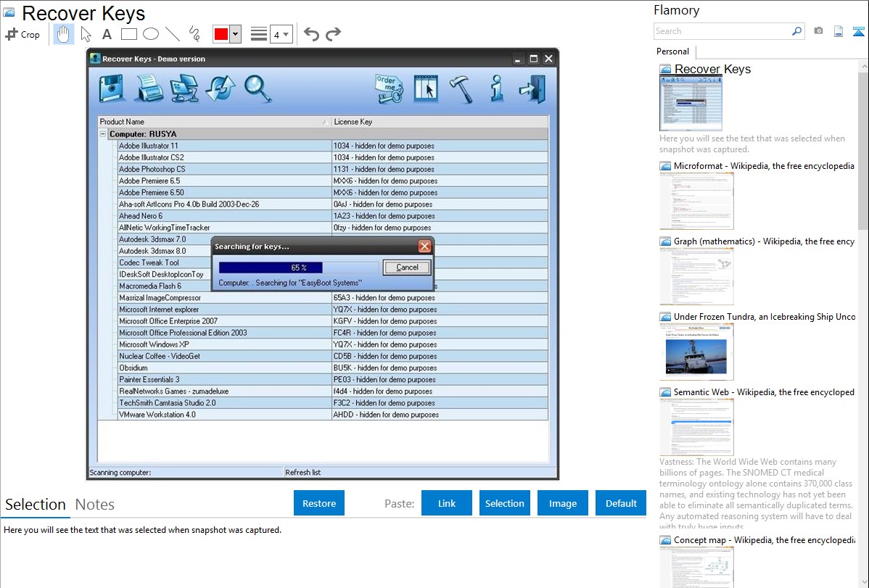Open the Graph (mathematics) snapshot thumbnail
Image resolution: width=869 pixels, height=588 pixels.
pos(696,276)
